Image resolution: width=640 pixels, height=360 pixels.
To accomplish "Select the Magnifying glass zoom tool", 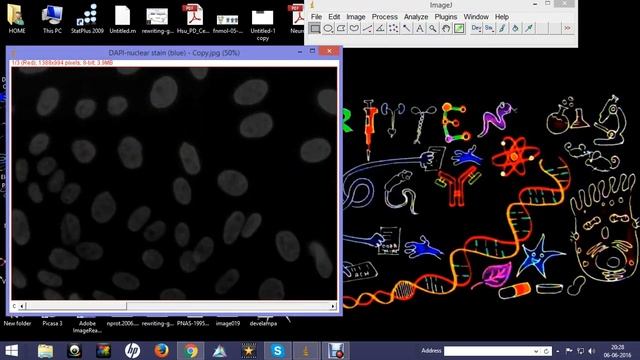I will 432,28.
